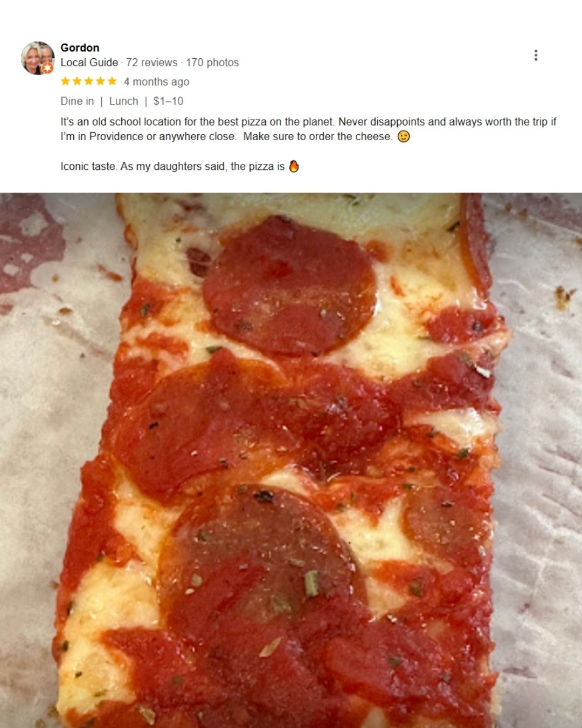
Task: Click the third yellow rating star
Action: tap(89, 81)
